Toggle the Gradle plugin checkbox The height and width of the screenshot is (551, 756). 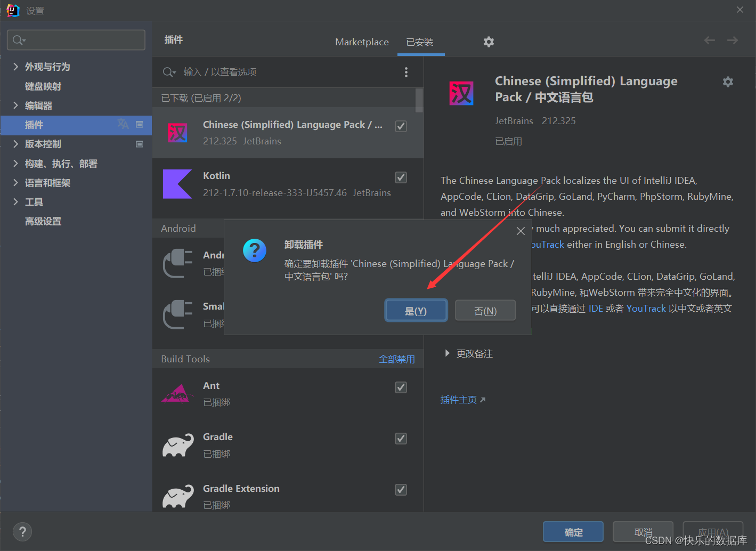(x=401, y=439)
